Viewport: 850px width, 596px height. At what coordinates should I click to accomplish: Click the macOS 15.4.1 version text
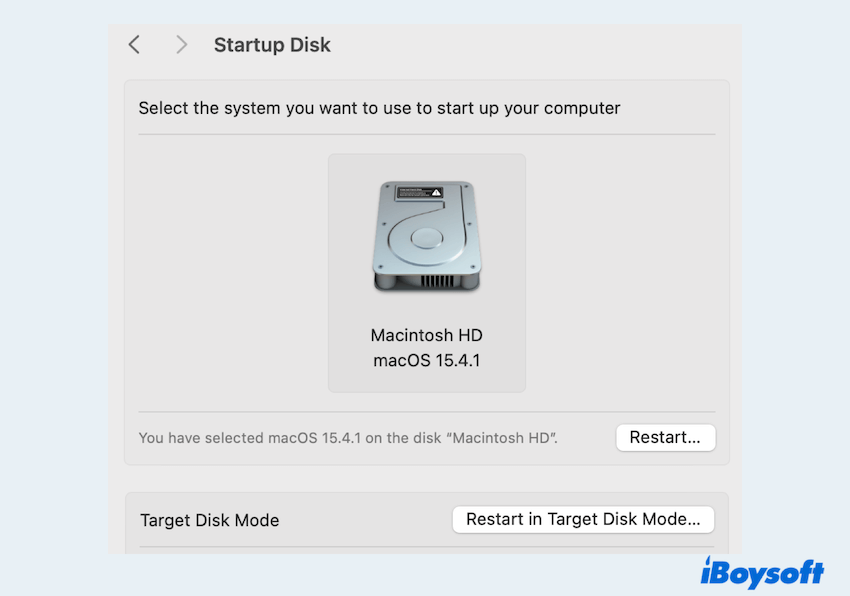click(x=426, y=360)
